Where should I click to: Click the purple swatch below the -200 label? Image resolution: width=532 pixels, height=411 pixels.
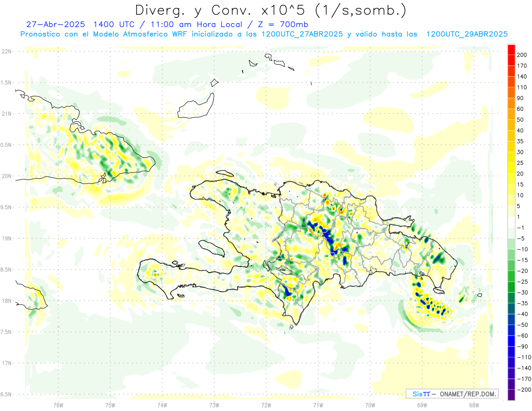511,395
